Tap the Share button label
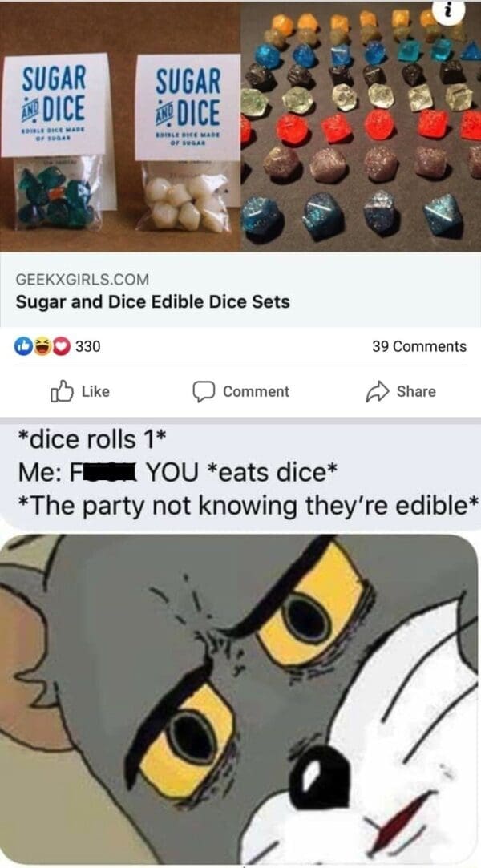The width and height of the screenshot is (481, 868). (416, 391)
